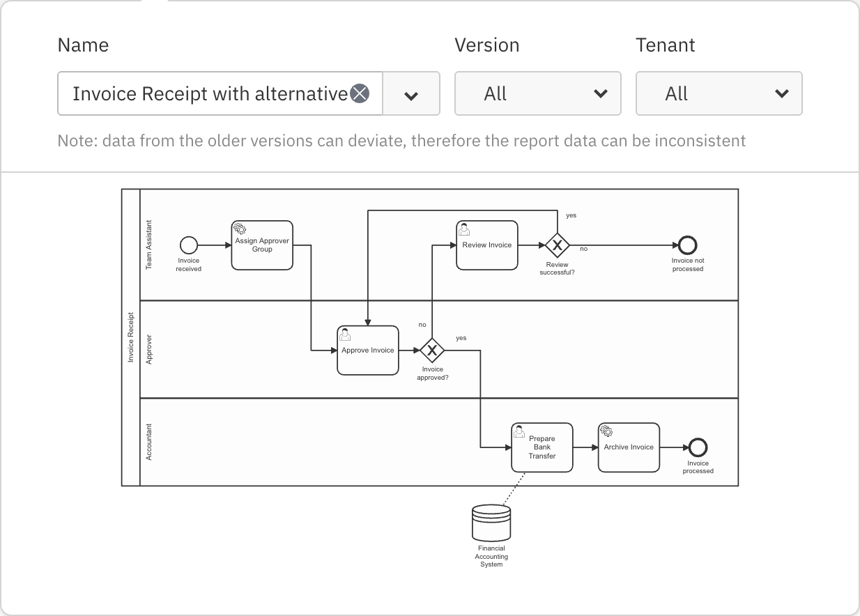Select the Approve Invoice user task
This screenshot has width=860, height=616.
368,351
